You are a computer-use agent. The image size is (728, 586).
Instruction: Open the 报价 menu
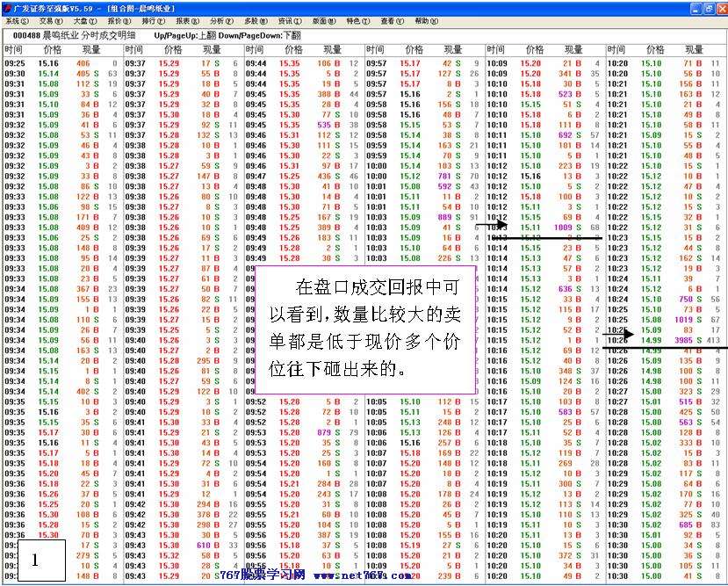[x=119, y=21]
